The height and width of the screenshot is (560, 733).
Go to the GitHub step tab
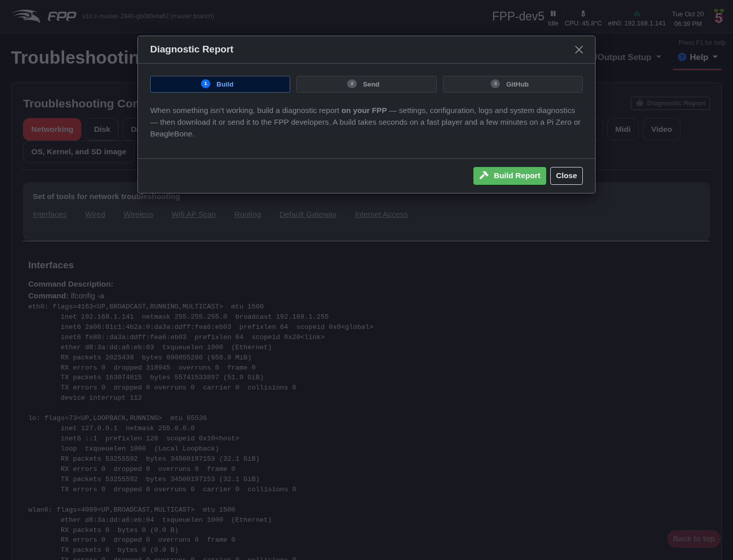pos(513,84)
